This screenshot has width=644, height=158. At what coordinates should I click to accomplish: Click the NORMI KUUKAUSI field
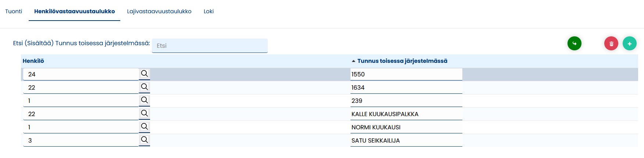(x=406, y=127)
